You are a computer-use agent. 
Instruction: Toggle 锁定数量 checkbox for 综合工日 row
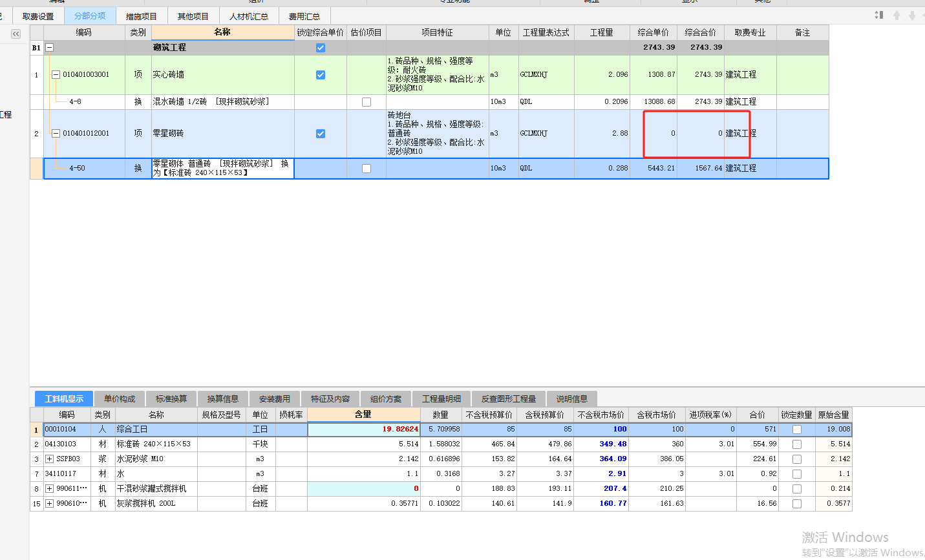[797, 430]
